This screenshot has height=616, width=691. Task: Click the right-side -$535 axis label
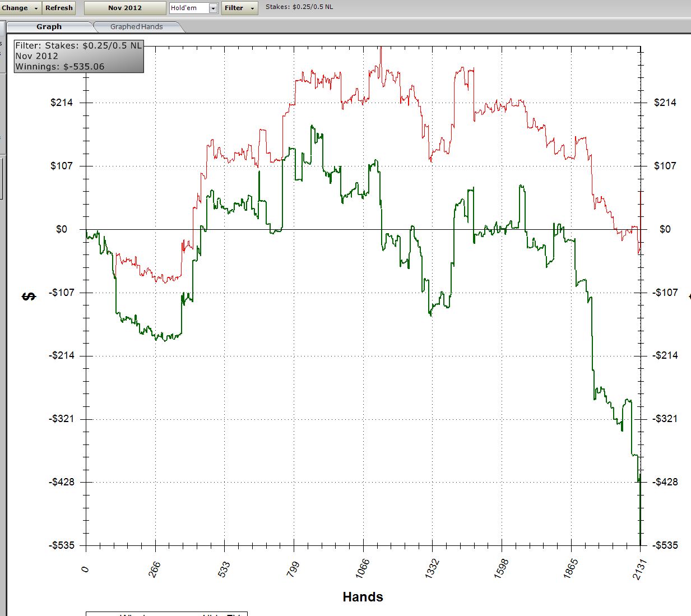(665, 545)
